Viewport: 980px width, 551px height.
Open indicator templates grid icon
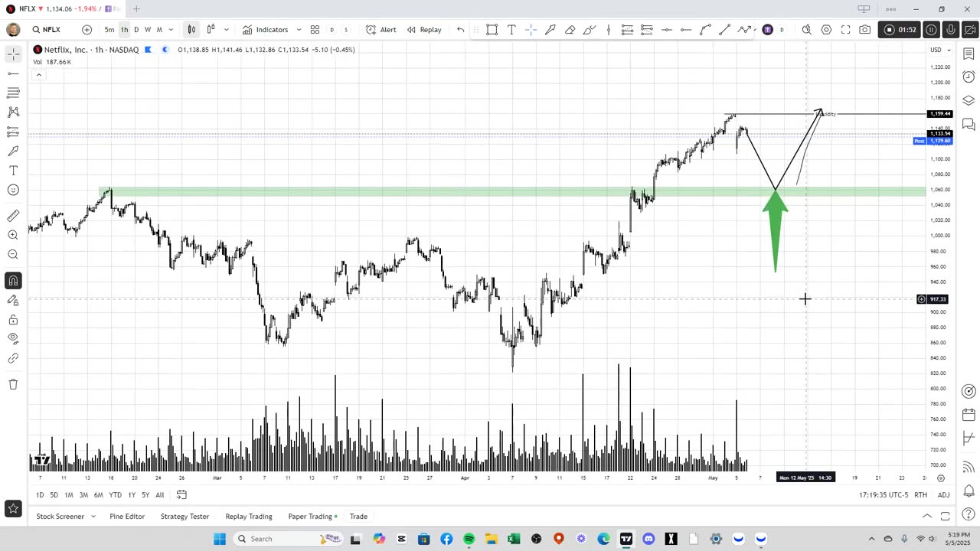coord(315,30)
